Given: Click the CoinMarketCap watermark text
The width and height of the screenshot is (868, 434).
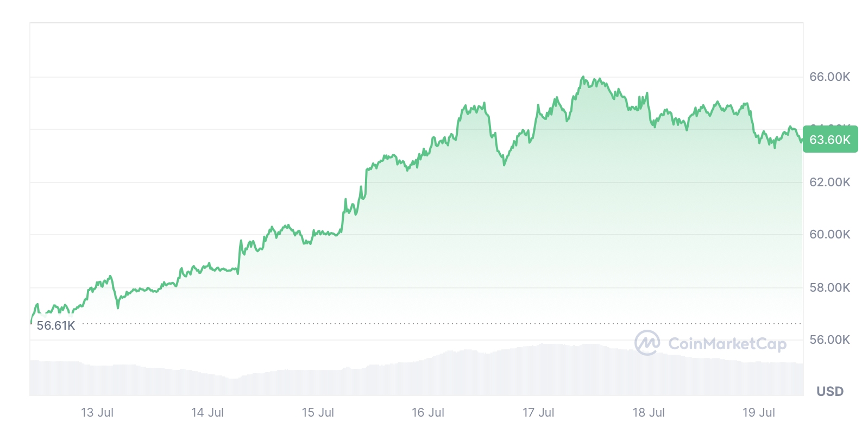Looking at the screenshot, I should pos(727,344).
